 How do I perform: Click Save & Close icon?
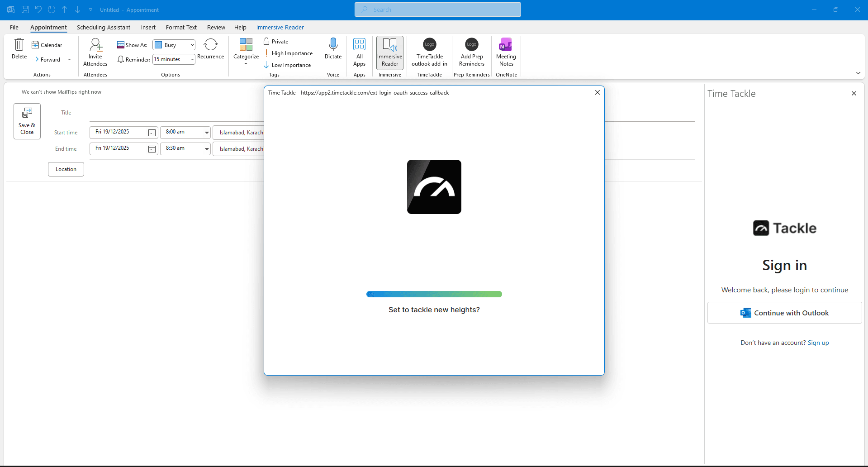pos(27,113)
